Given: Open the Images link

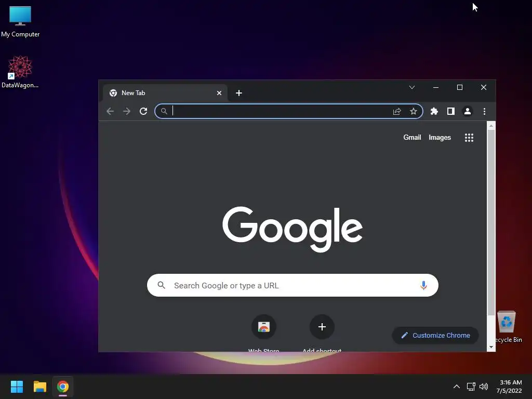Looking at the screenshot, I should point(440,137).
